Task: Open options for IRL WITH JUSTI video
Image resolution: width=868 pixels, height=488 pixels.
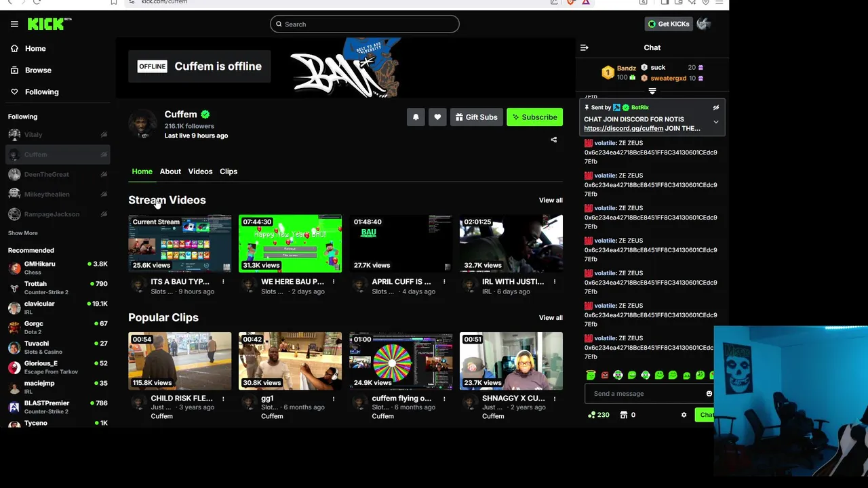Action: [555, 281]
